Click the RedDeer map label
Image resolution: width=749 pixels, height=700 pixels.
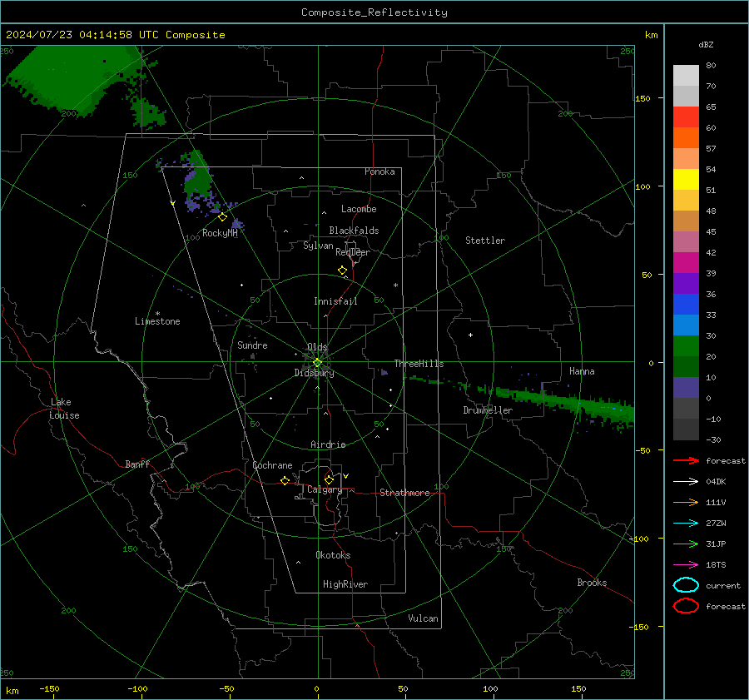tap(353, 252)
